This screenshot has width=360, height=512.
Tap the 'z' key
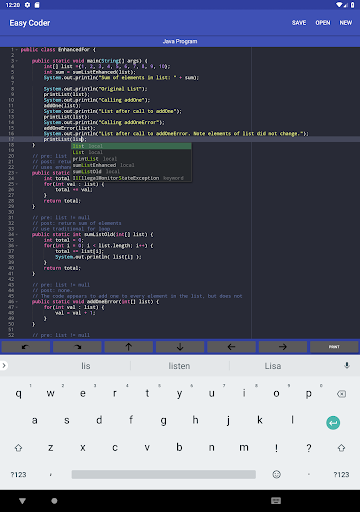point(51,448)
